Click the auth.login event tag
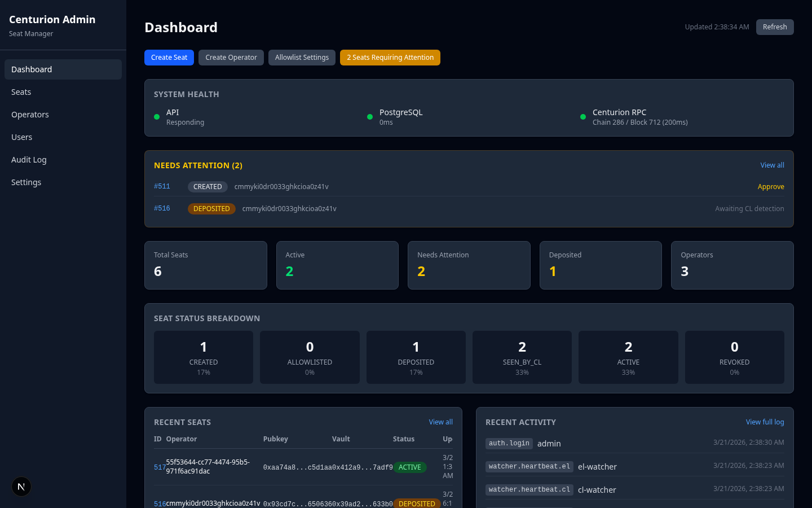 [x=509, y=443]
